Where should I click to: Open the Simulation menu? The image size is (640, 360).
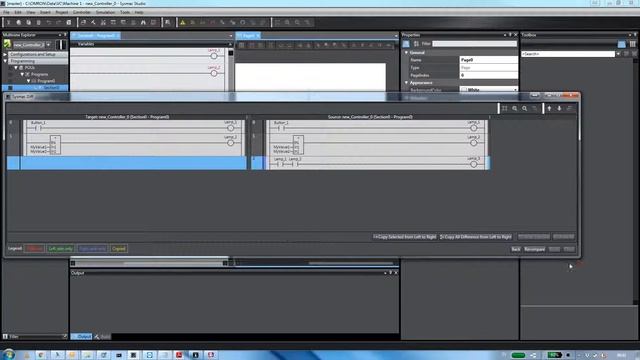click(105, 12)
